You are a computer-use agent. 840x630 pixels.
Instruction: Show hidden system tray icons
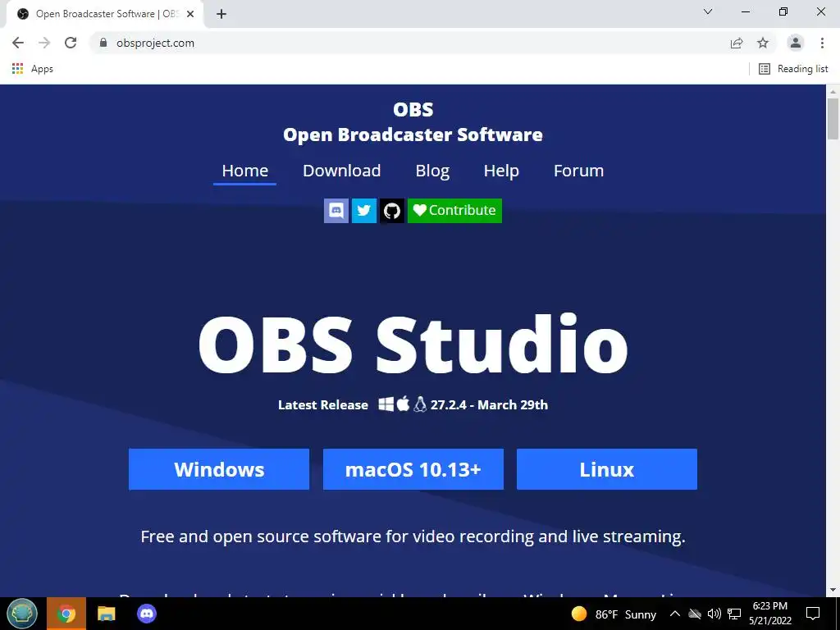pos(675,614)
